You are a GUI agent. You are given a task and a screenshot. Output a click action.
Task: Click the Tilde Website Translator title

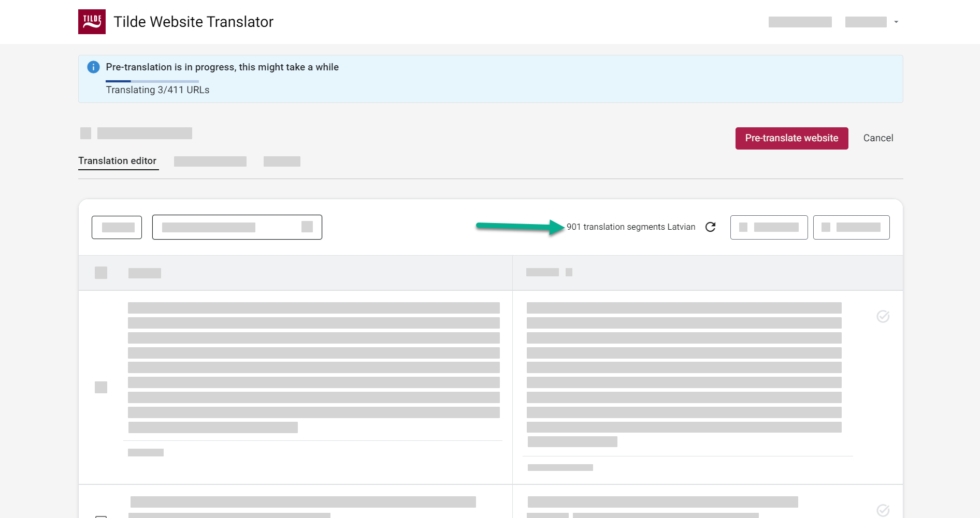pos(193,22)
